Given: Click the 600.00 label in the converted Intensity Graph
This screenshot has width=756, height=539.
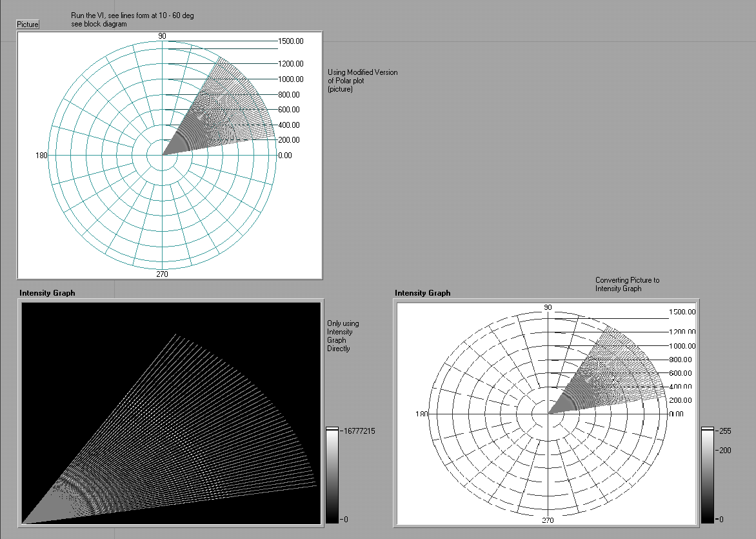Looking at the screenshot, I should [x=681, y=373].
